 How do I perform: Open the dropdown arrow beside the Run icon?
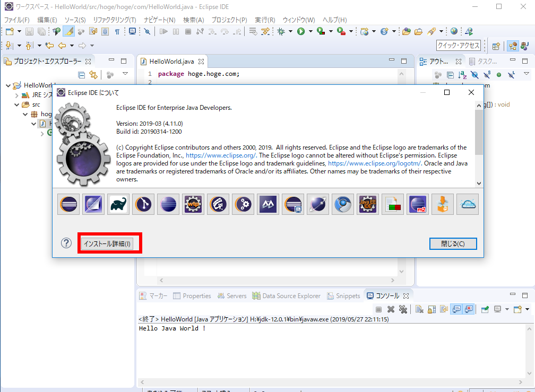coord(310,31)
